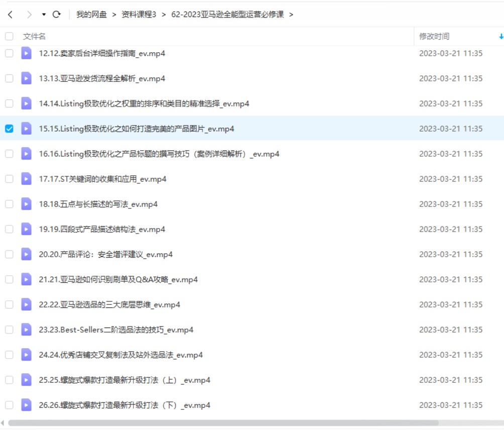The width and height of the screenshot is (504, 435).
Task: Go back to previous folder
Action: click(10, 15)
